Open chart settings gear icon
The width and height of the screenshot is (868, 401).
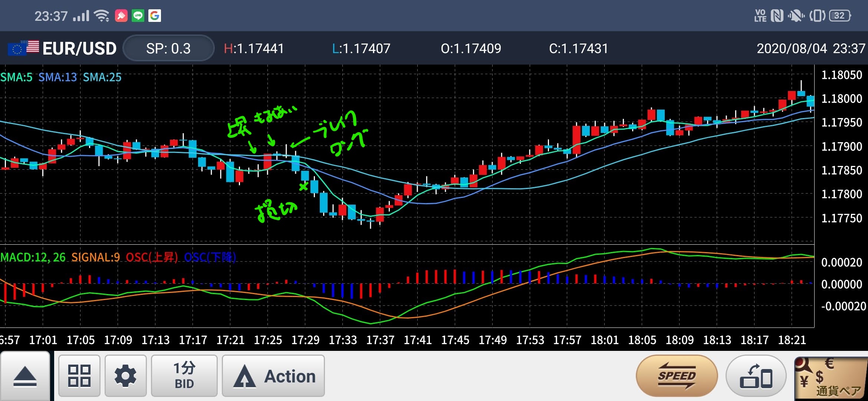point(125,376)
